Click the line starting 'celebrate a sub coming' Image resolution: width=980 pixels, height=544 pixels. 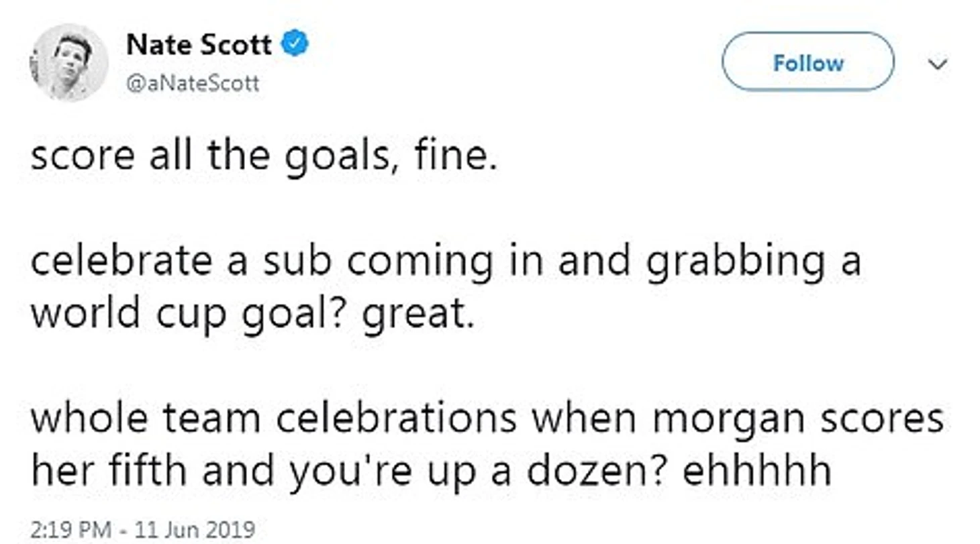click(446, 263)
